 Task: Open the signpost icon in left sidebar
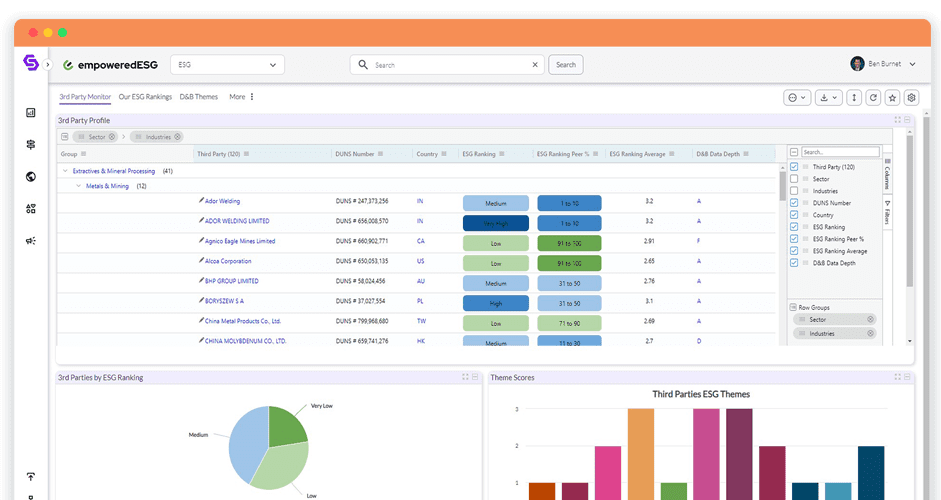click(x=31, y=145)
